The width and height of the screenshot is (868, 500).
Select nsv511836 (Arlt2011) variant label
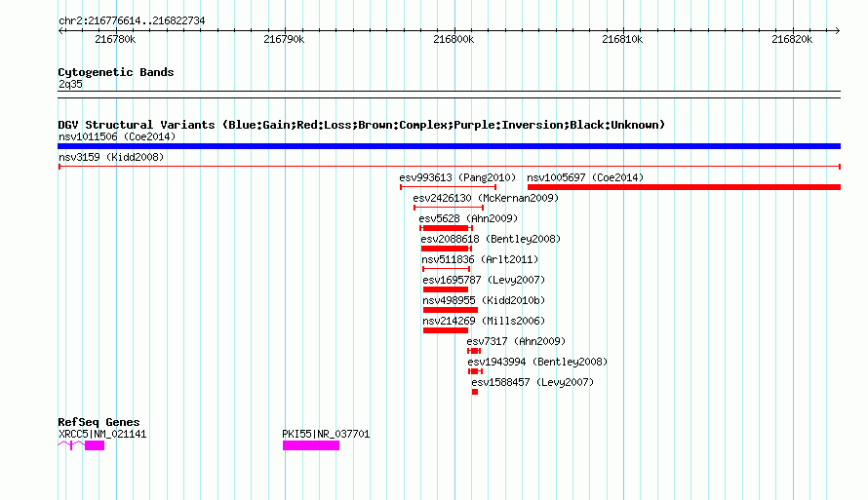click(x=480, y=259)
